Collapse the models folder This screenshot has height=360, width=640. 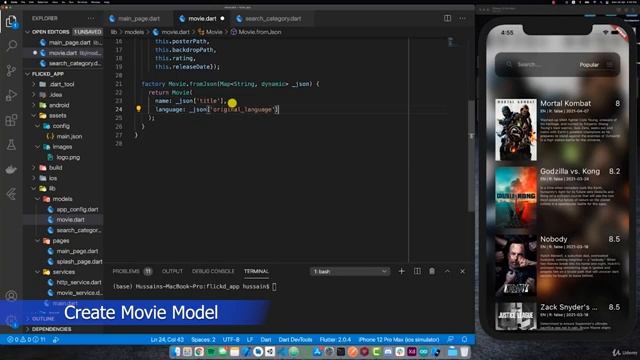coord(63,199)
